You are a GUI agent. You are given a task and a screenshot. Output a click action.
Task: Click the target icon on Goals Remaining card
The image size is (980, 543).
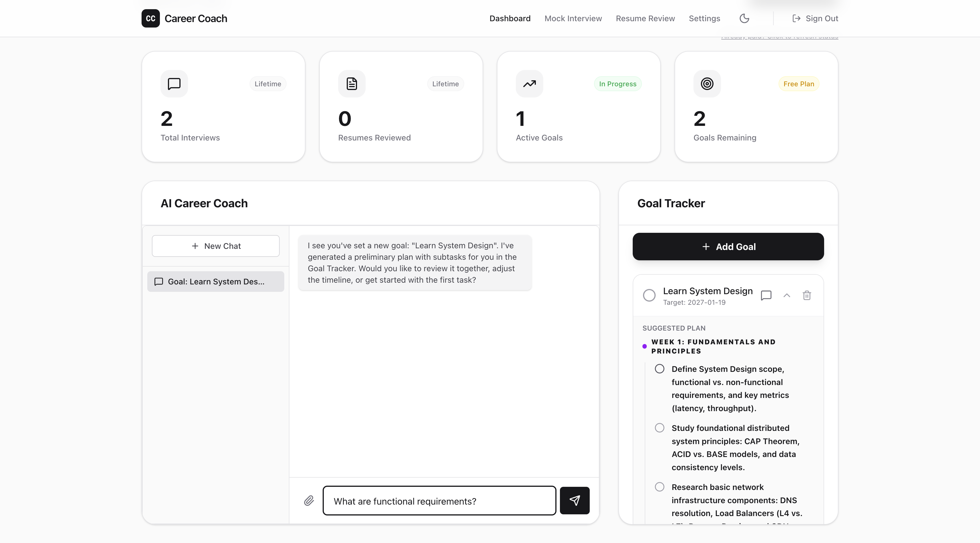click(707, 84)
